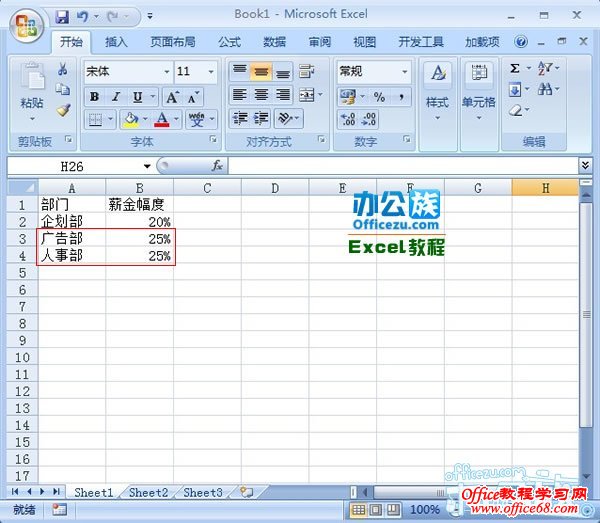The width and height of the screenshot is (600, 523).
Task: Open the Sheet2 worksheet tab
Action: pos(148,492)
